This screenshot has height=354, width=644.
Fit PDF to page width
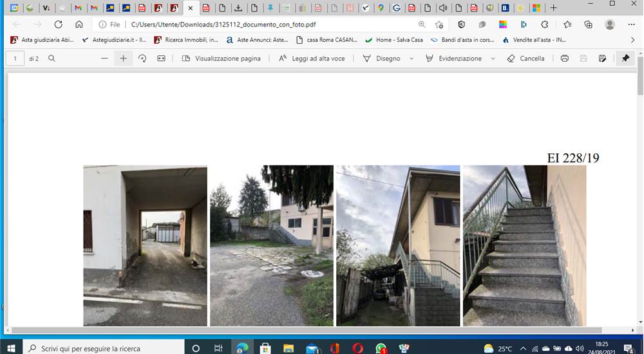click(x=161, y=59)
